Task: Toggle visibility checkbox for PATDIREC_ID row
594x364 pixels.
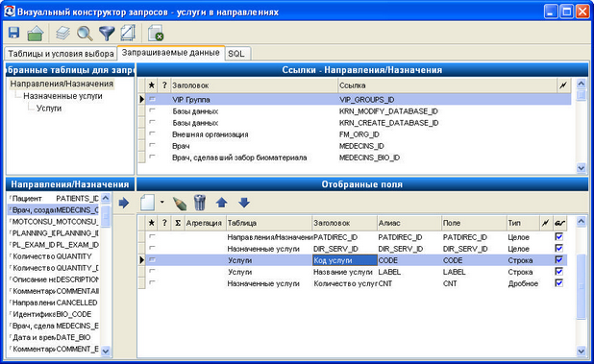Action: 558,237
